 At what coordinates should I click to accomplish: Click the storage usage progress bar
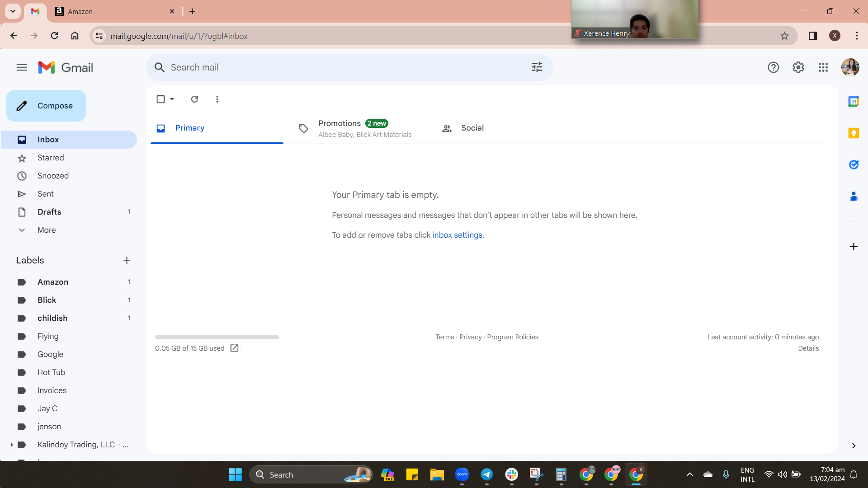coord(217,337)
